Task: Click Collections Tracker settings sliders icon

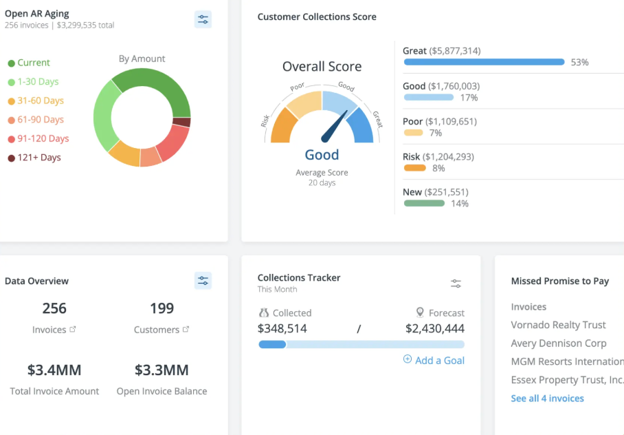Action: pos(456,283)
